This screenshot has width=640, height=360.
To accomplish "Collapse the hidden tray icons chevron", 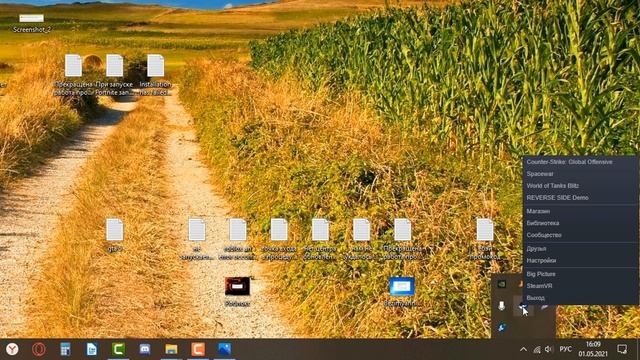I will click(x=523, y=349).
